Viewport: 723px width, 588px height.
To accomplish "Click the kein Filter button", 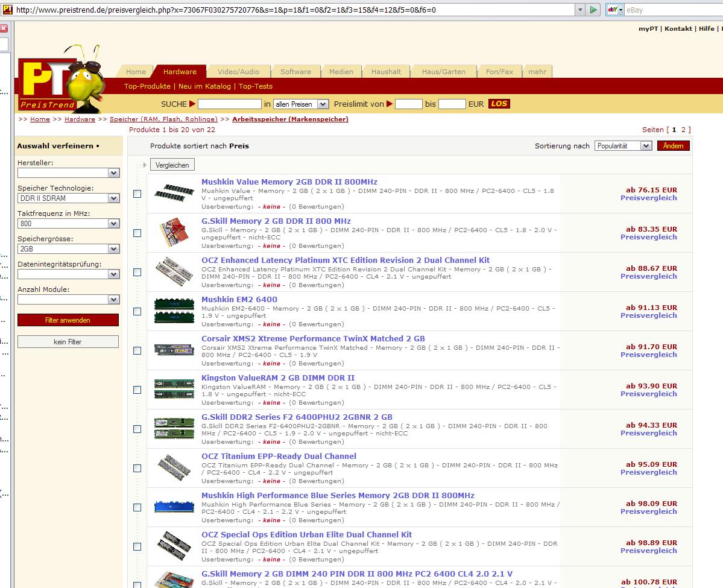I will 68,342.
